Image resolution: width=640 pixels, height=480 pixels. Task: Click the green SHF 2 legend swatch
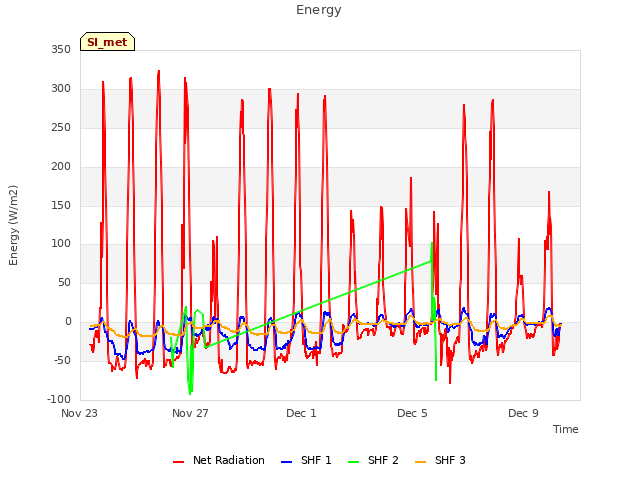(x=353, y=462)
